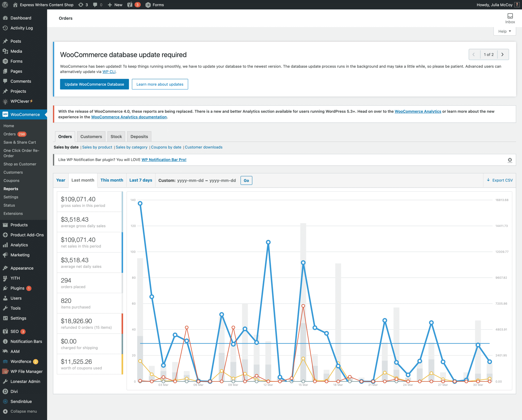The image size is (522, 420).
Task: Select Last 7 days time period option
Action: coord(140,180)
